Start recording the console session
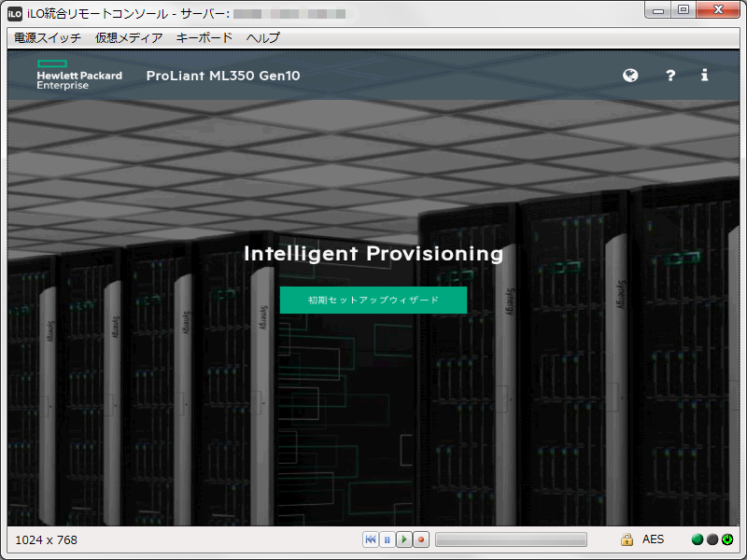The width and height of the screenshot is (747, 560). point(421,539)
